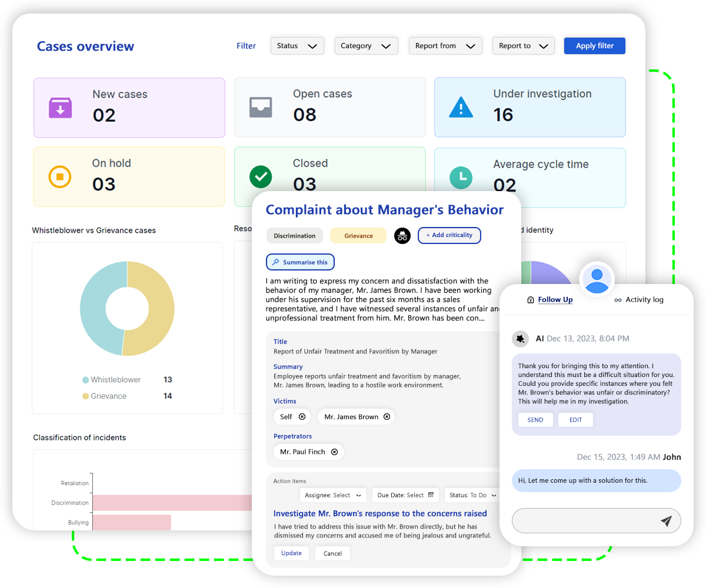Click the Summarise this button
Image resolution: width=706 pixels, height=588 pixels.
(x=300, y=262)
